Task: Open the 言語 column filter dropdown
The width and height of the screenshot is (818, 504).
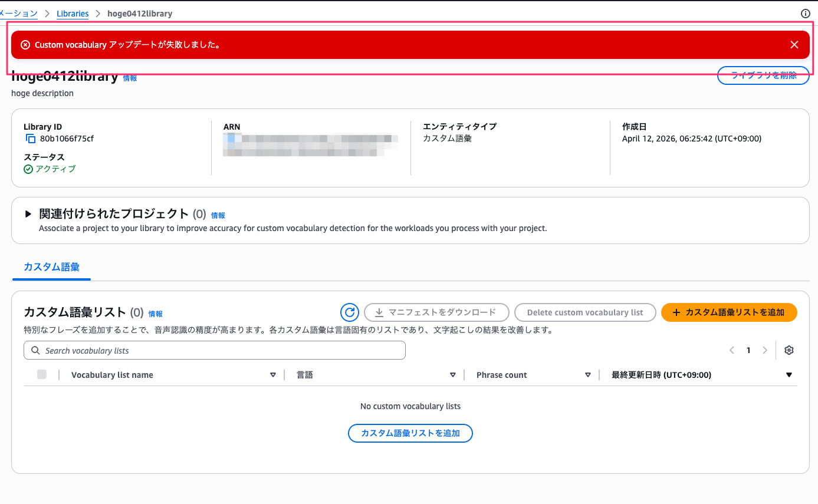Action: 452,374
